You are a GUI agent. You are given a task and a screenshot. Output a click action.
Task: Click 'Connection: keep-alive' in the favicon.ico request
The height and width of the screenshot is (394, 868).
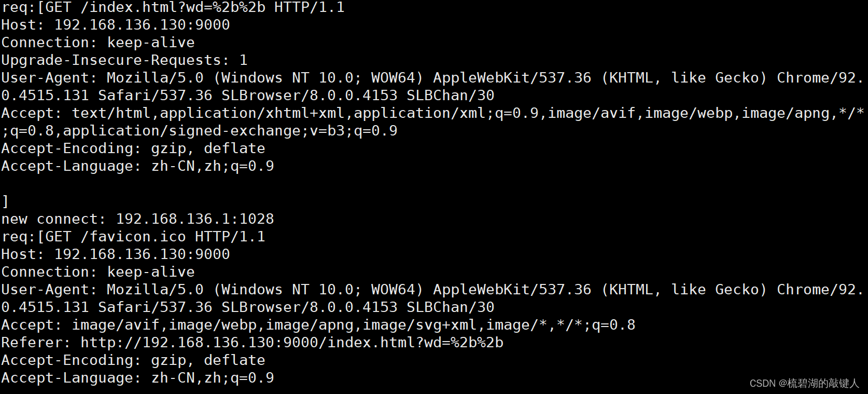[x=98, y=272]
